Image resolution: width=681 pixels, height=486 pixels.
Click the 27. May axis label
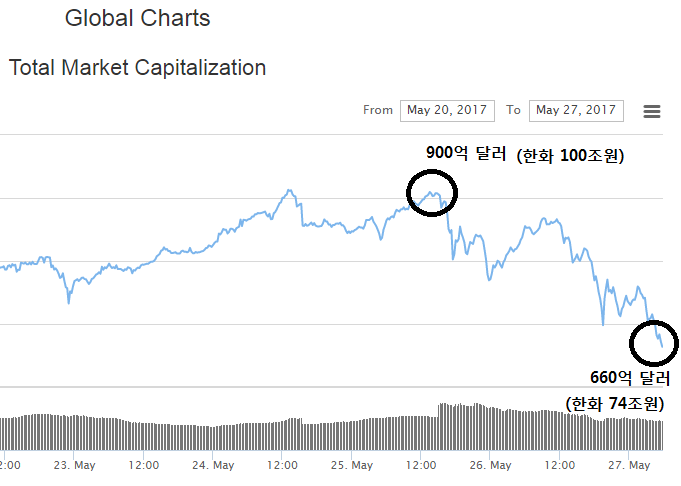pyautogui.click(x=631, y=465)
